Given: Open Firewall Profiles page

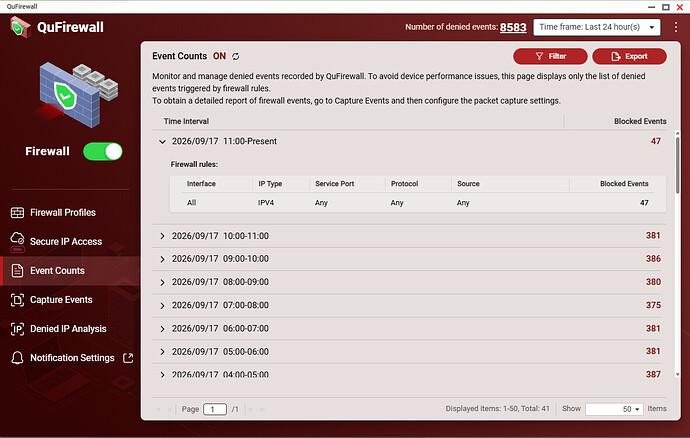Looking at the screenshot, I should [63, 213].
